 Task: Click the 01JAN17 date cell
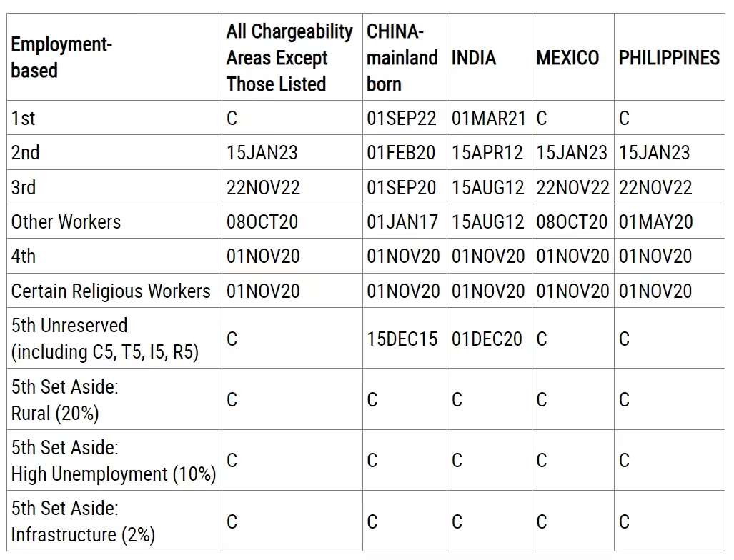tap(402, 221)
